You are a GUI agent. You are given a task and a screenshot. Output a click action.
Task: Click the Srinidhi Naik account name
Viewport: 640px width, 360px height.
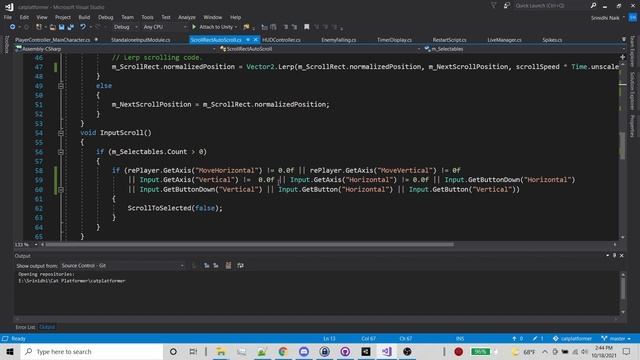(x=605, y=18)
